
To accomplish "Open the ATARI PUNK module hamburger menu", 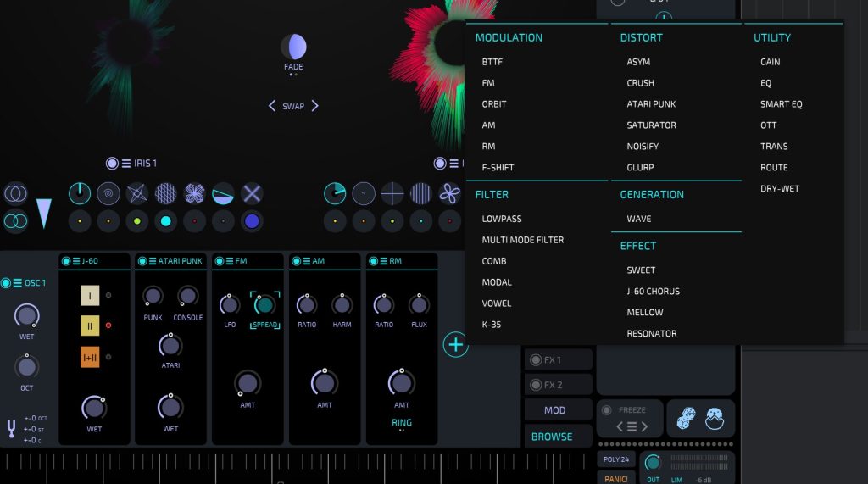I will (x=152, y=261).
